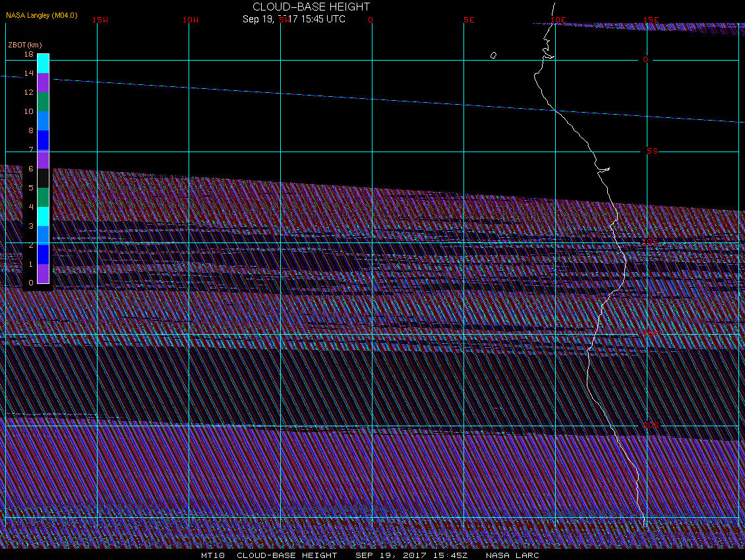Screen dimensions: 745x560
Task: Click the CLOUD-BASE HEIGHT title at top
Action: click(x=311, y=7)
